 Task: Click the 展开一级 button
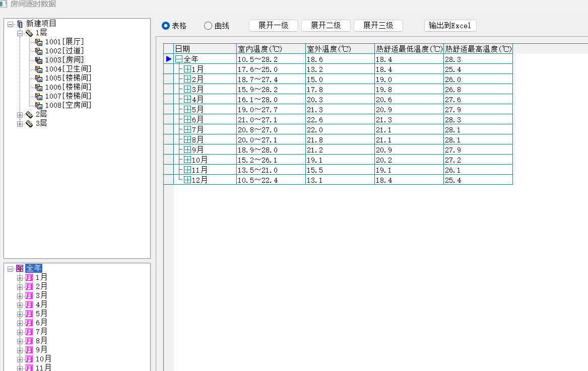click(x=274, y=26)
